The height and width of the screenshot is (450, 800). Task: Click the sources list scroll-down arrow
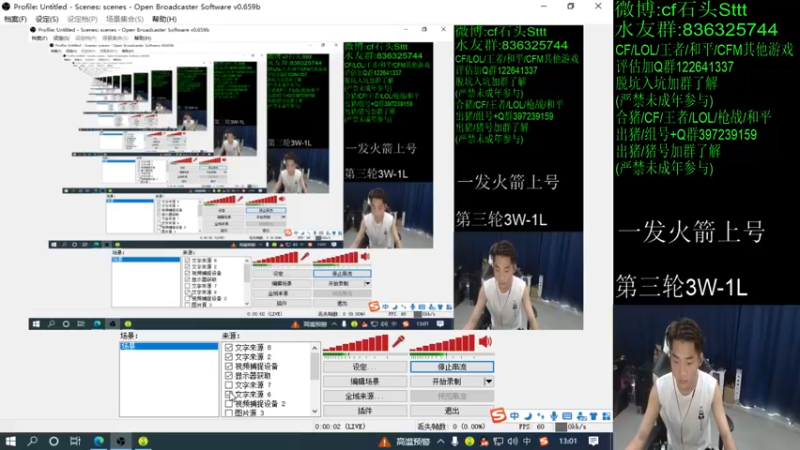(x=315, y=411)
